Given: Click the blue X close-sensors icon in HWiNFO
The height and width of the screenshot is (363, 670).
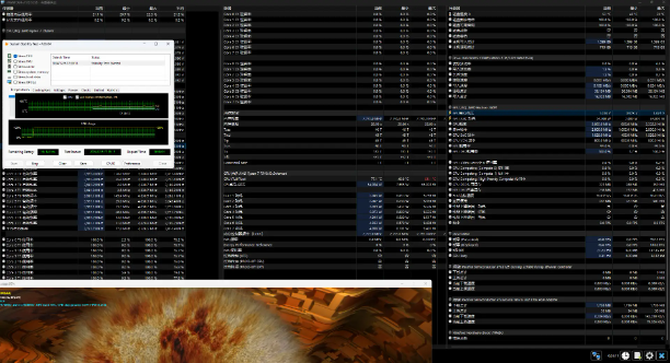Looking at the screenshot, I should pos(662,356).
